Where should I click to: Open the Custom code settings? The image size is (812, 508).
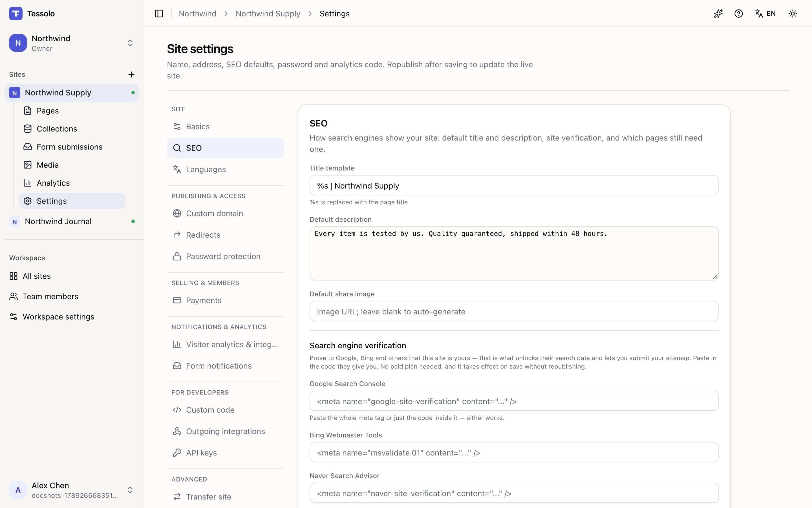(x=226, y=410)
